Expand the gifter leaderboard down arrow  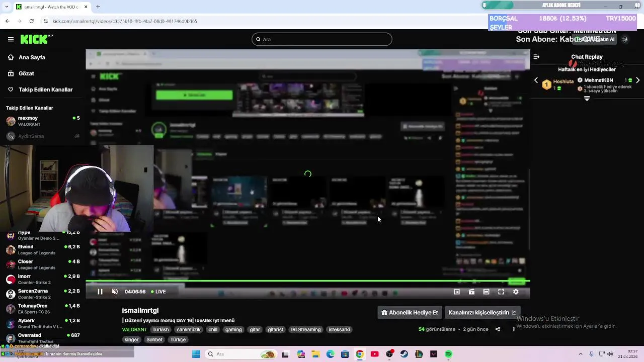click(587, 99)
